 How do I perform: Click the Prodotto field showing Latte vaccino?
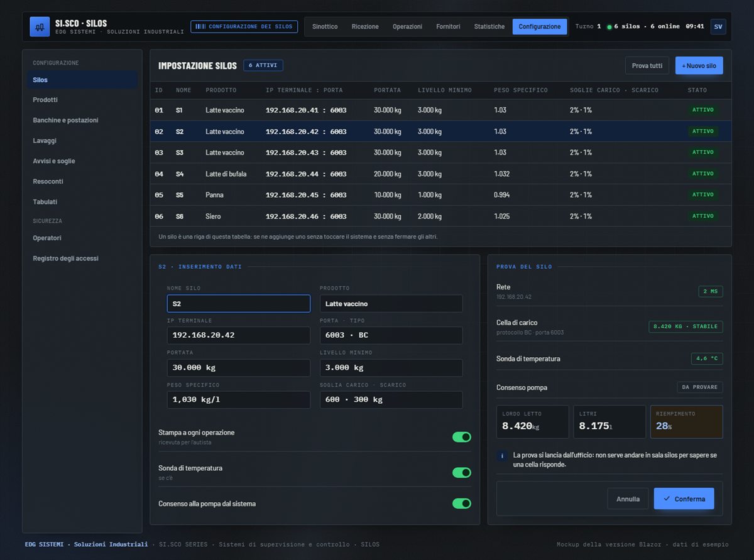[391, 304]
